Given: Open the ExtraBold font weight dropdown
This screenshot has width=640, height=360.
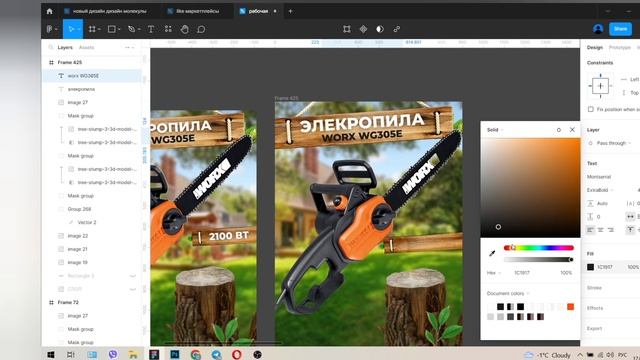Looking at the screenshot, I should 600,190.
